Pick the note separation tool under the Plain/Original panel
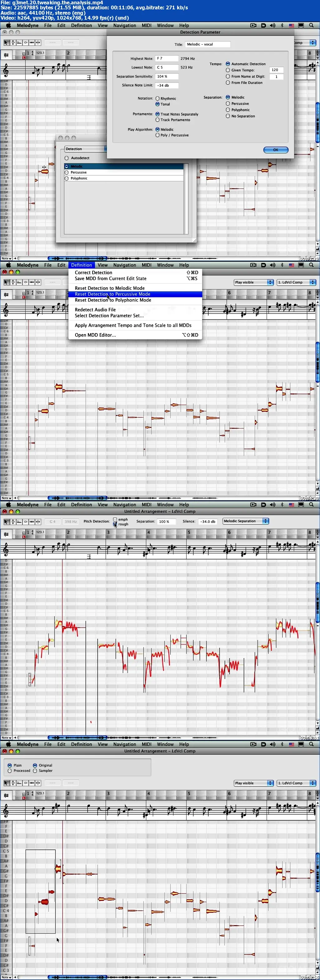 tap(38, 783)
